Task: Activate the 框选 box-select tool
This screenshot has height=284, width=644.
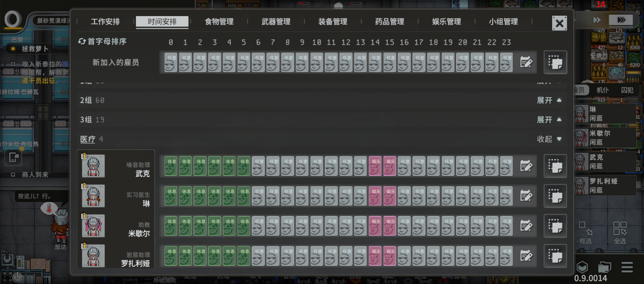Action: 586,232
